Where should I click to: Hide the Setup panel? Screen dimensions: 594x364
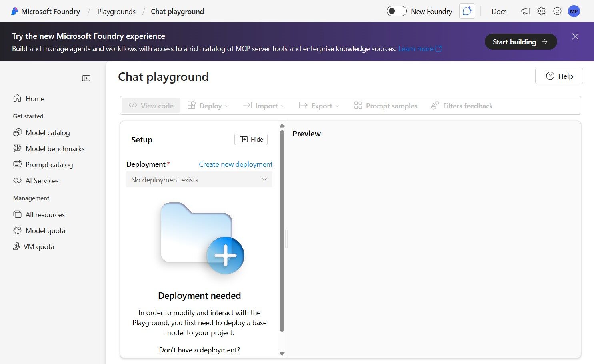251,139
